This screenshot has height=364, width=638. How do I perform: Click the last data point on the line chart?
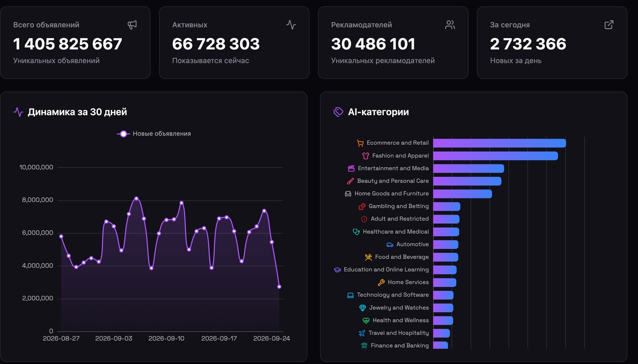279,287
